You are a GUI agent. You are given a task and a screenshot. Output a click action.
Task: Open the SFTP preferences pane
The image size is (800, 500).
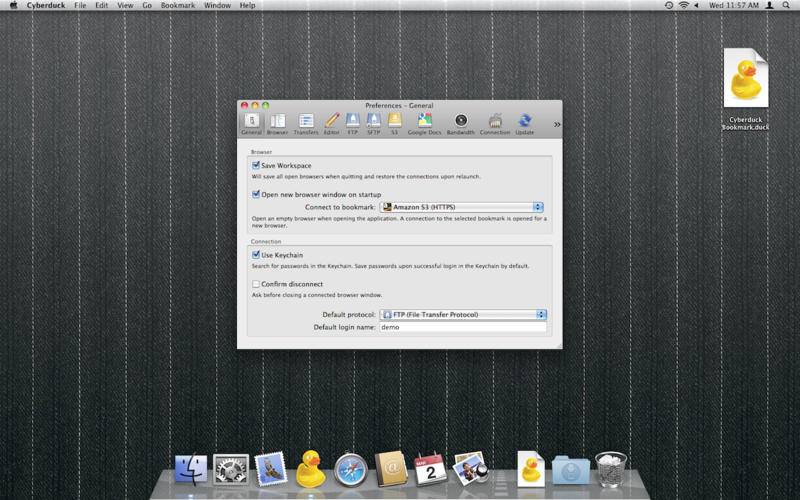tap(373, 123)
